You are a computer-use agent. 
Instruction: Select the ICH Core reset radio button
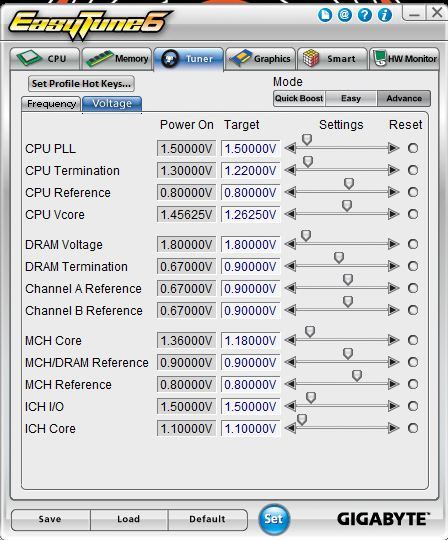click(x=413, y=428)
